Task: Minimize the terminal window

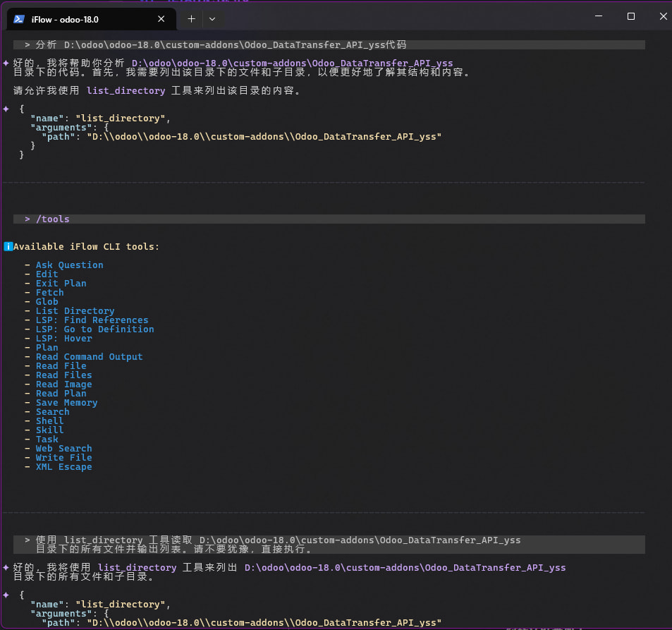Action: (x=598, y=16)
